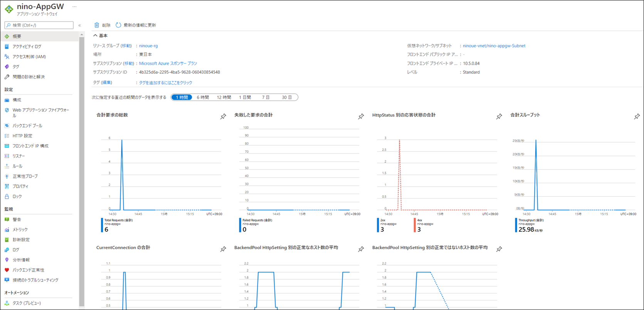Image resolution: width=644 pixels, height=310 pixels.
Task: Open ninoue-vnet/nino-appgw-Subnet link
Action: tap(494, 45)
